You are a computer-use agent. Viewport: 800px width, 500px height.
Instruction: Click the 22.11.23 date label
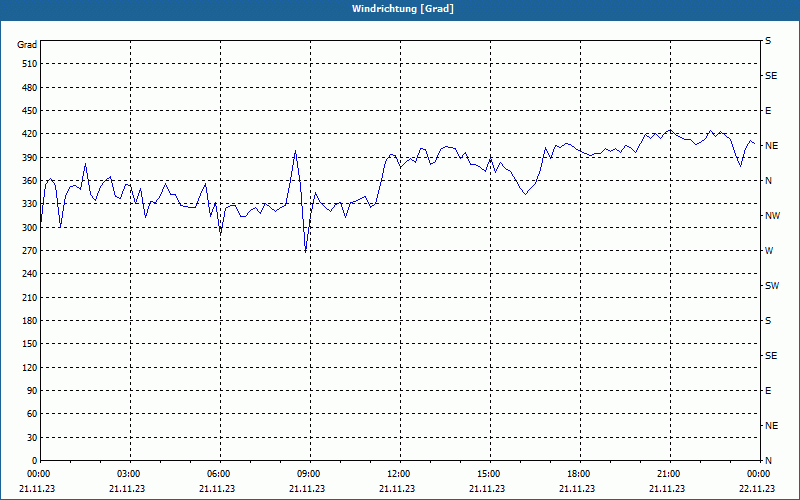point(757,489)
